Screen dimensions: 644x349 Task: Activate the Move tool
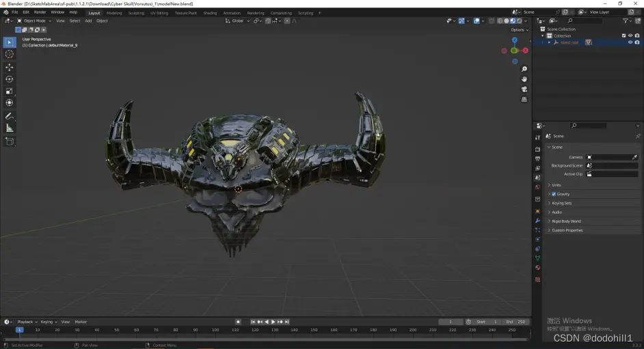pyautogui.click(x=10, y=67)
